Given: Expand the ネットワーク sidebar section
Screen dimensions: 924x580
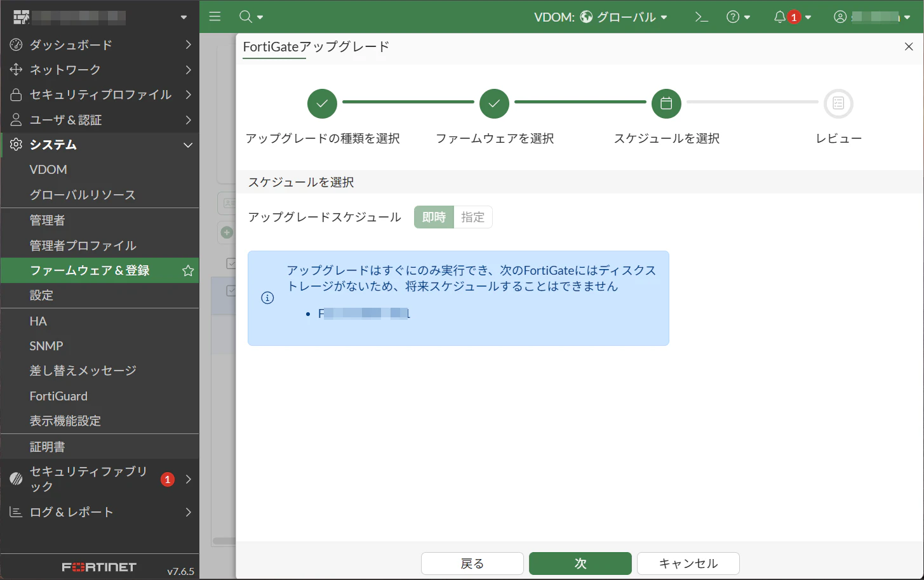Looking at the screenshot, I should pos(70,70).
